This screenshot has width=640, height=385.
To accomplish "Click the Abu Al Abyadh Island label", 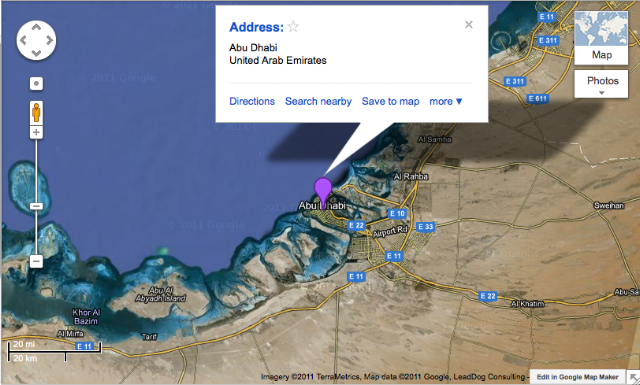I will click(x=161, y=294).
